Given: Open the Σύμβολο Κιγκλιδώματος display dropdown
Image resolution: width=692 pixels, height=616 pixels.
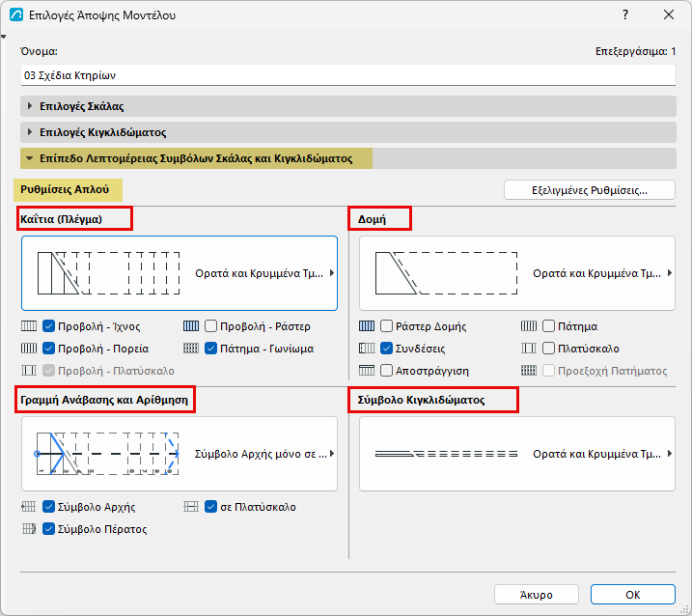Looking at the screenshot, I should pos(517,454).
